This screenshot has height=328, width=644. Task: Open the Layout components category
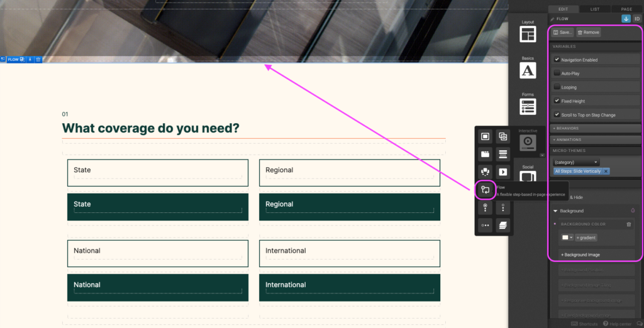[x=528, y=31]
